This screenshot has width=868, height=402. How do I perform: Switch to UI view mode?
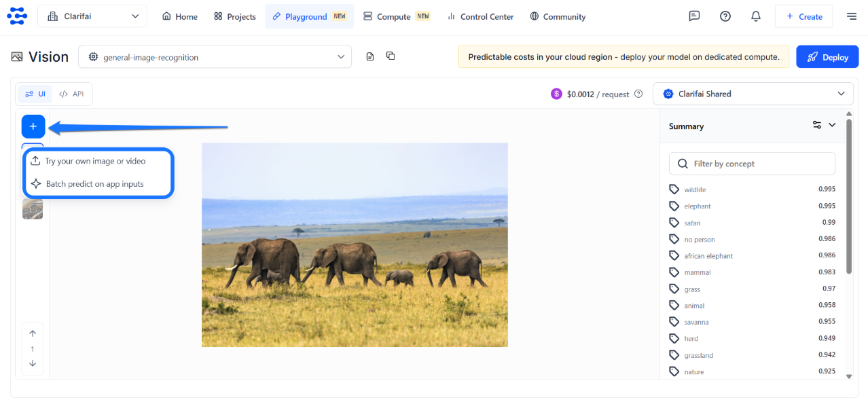pyautogui.click(x=35, y=94)
